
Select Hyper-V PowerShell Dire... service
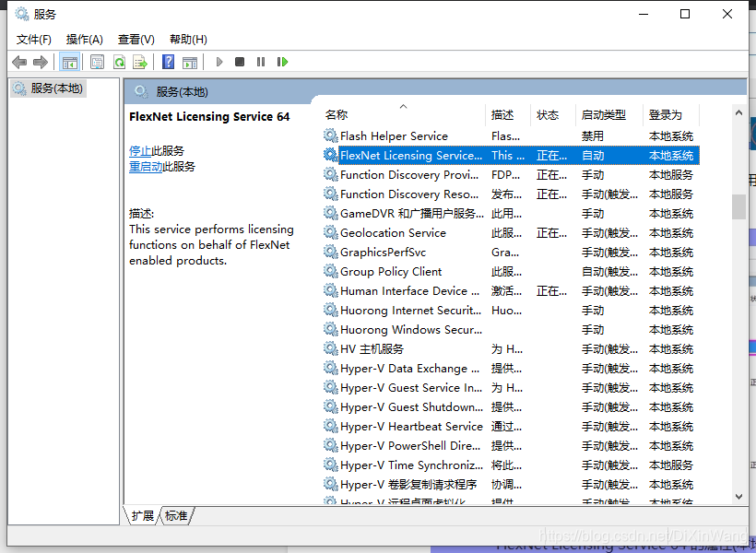tap(511, 445)
